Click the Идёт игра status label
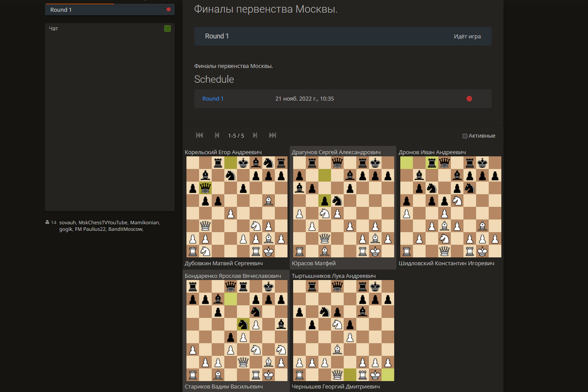 coord(467,36)
